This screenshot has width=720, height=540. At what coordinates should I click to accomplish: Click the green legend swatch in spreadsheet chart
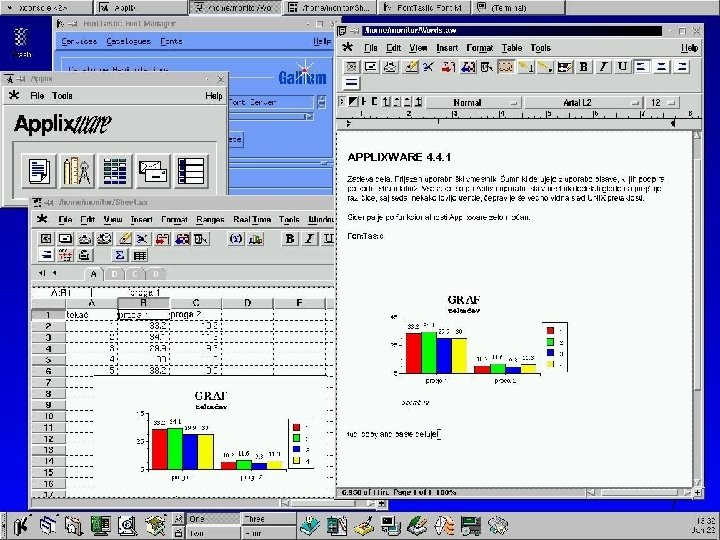coord(297,439)
